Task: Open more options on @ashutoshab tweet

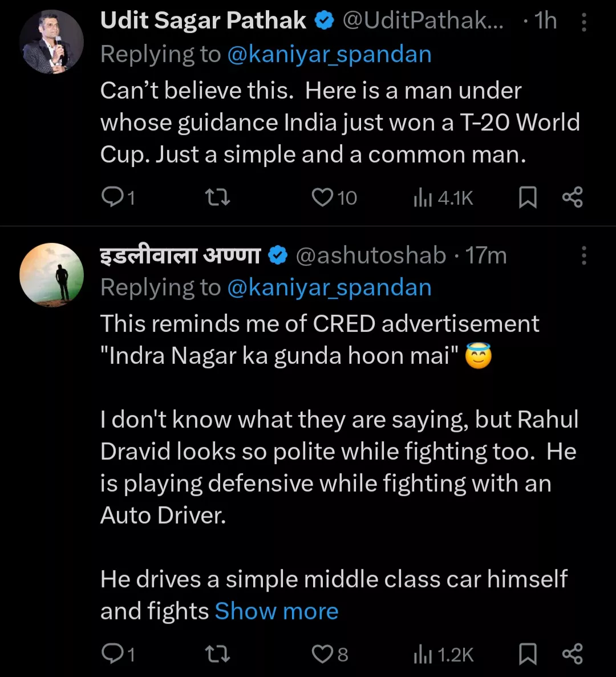Action: click(x=583, y=256)
